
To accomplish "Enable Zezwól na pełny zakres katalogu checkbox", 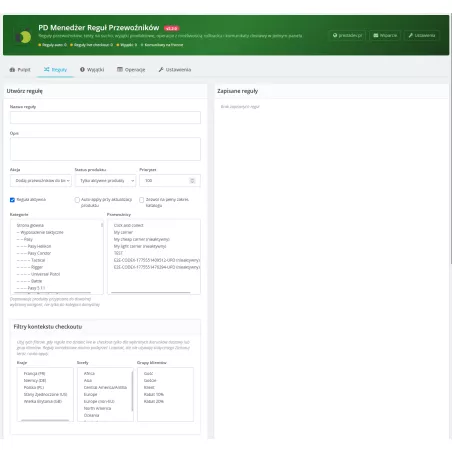I will tap(142, 200).
